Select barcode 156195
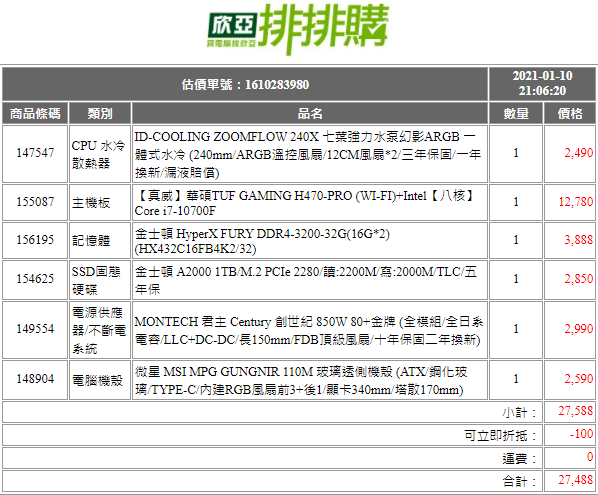Image resolution: width=598 pixels, height=495 pixels. (x=35, y=240)
